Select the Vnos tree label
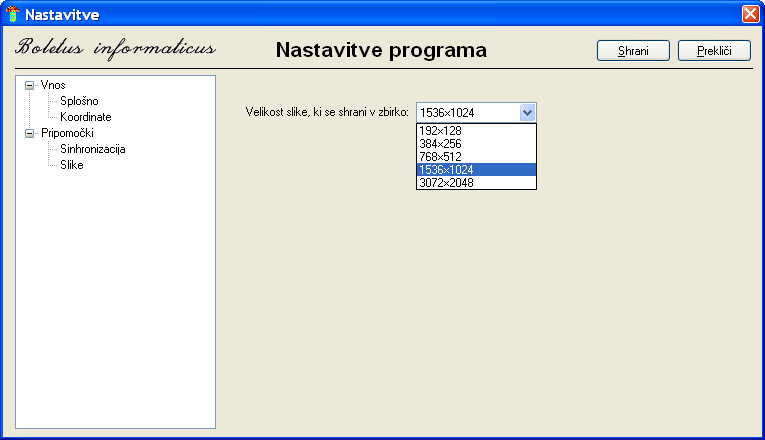This screenshot has height=440, width=765. [53, 85]
